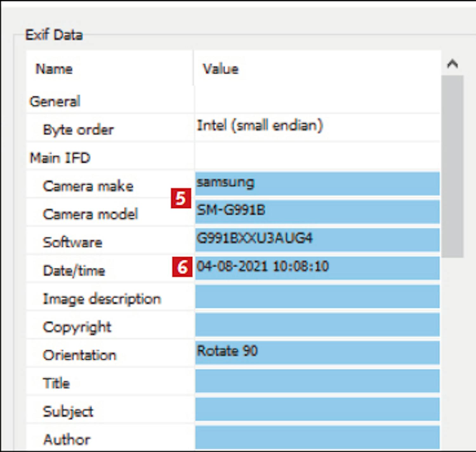Click the Byte order row label
The image size is (476, 452).
click(78, 130)
